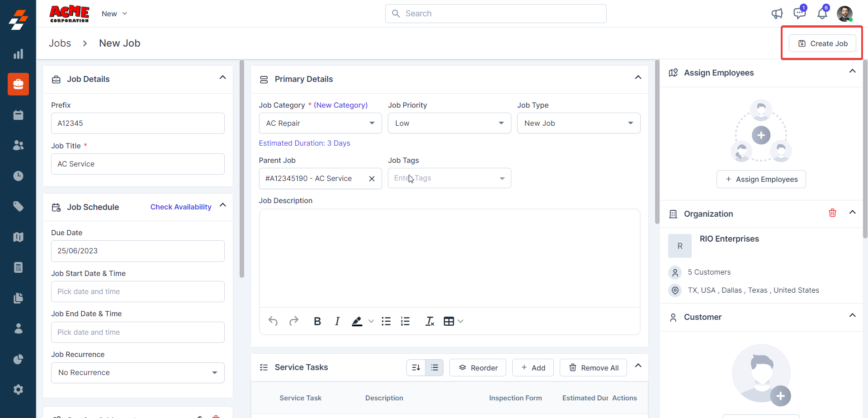Toggle the sort view for service tasks
Screen dimensions: 868x418
[416, 368]
